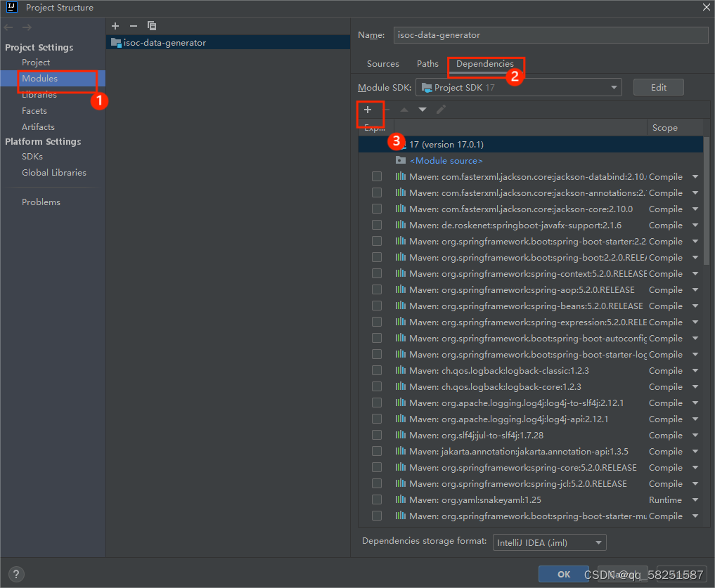Navigate forward using right arrow
Screen dimensions: 715x588
(x=27, y=27)
